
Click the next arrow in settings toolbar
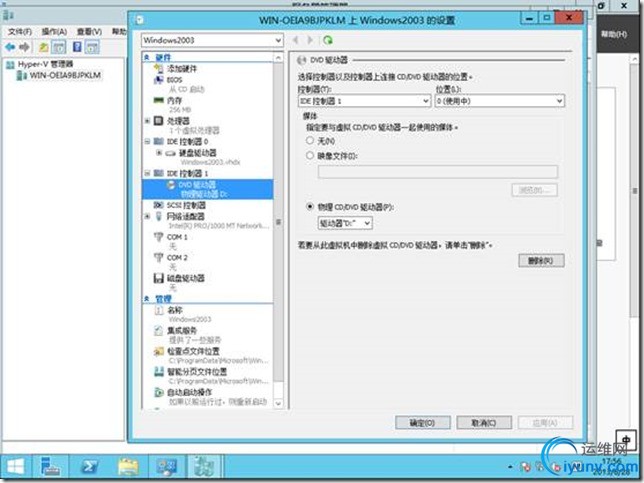coord(310,40)
